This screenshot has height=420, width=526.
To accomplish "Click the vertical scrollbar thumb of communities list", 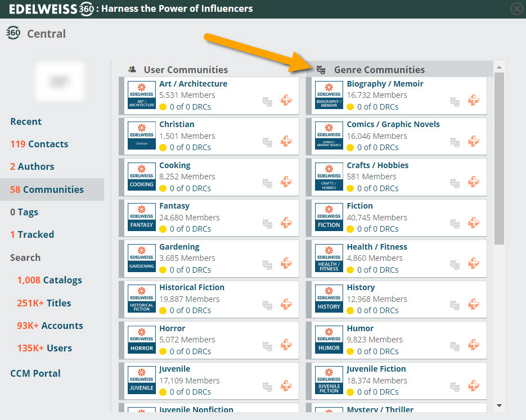I will [x=499, y=159].
